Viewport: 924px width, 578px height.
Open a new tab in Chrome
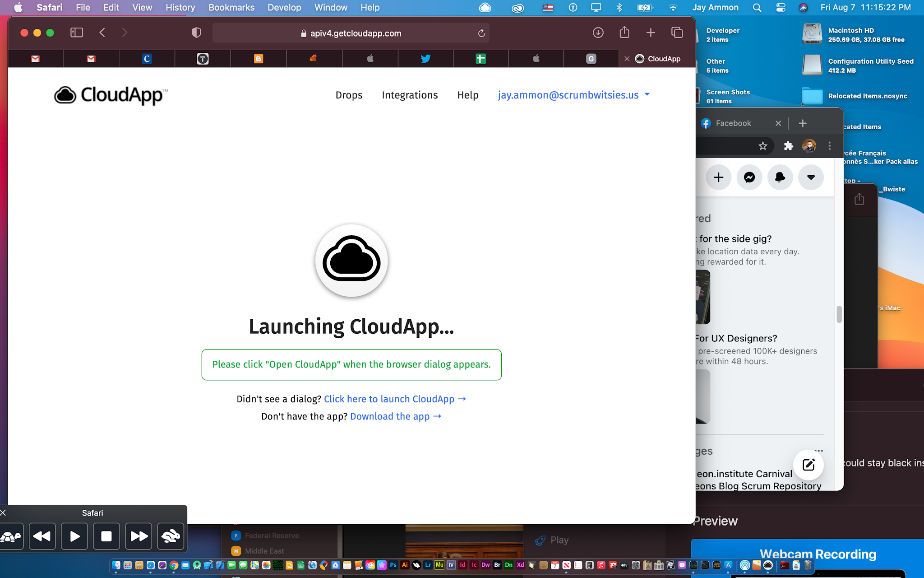coord(803,123)
